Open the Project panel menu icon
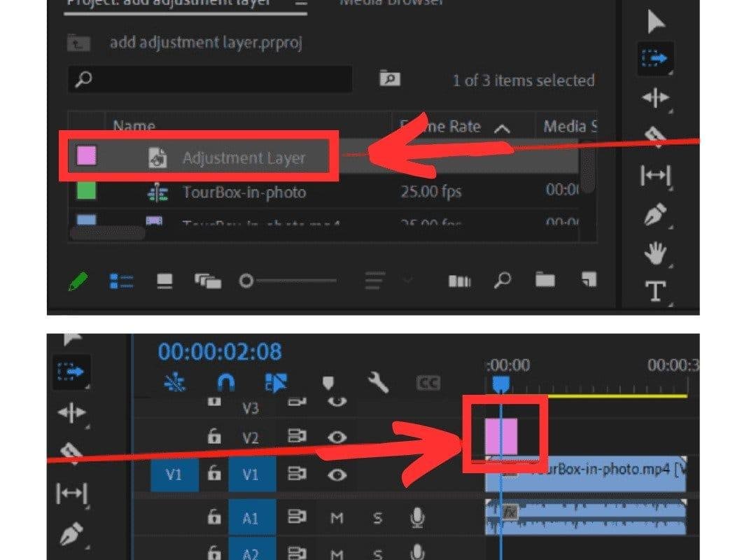 pos(301,3)
